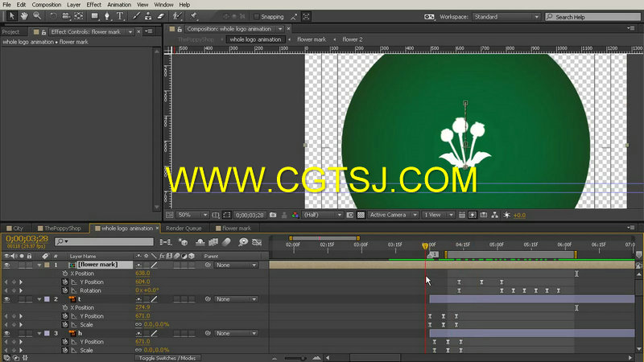The width and height of the screenshot is (644, 362).
Task: Collapse the flower mark layer properties
Action: [39, 265]
